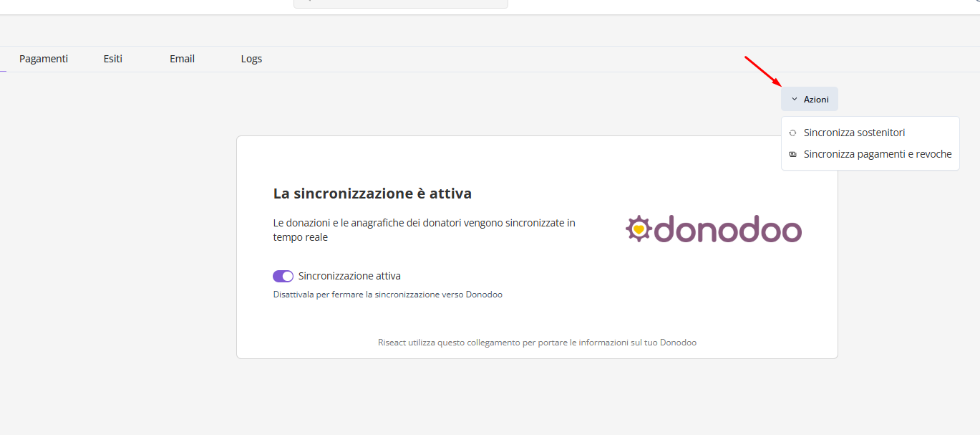
Task: Click the paragraph 'Le donazioni e le anagrafiche'
Action: click(x=424, y=230)
